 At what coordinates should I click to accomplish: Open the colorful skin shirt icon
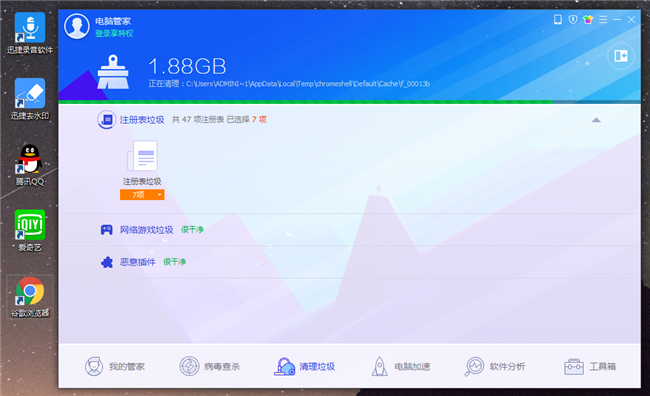pos(588,19)
